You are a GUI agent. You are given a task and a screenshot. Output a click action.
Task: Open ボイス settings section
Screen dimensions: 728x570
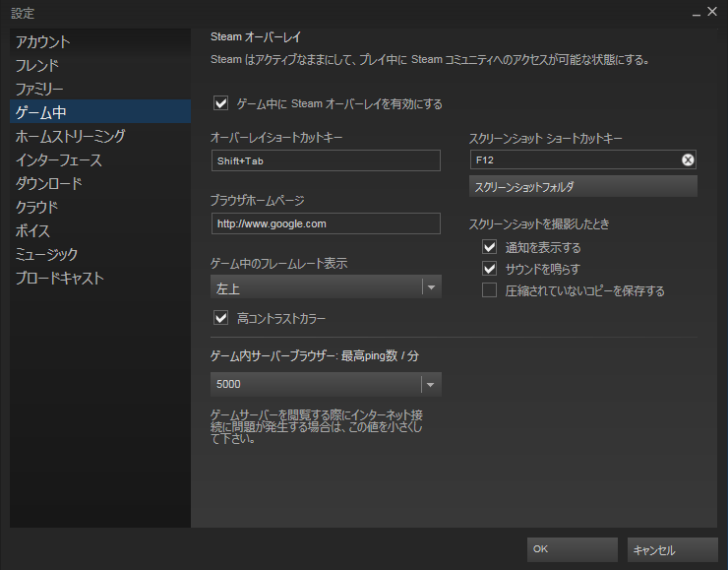[x=100, y=231]
